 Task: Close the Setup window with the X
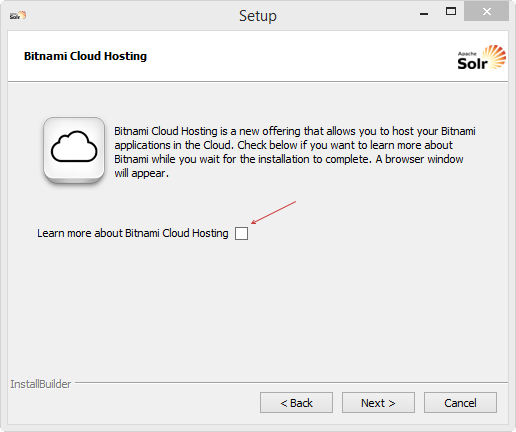tap(487, 12)
